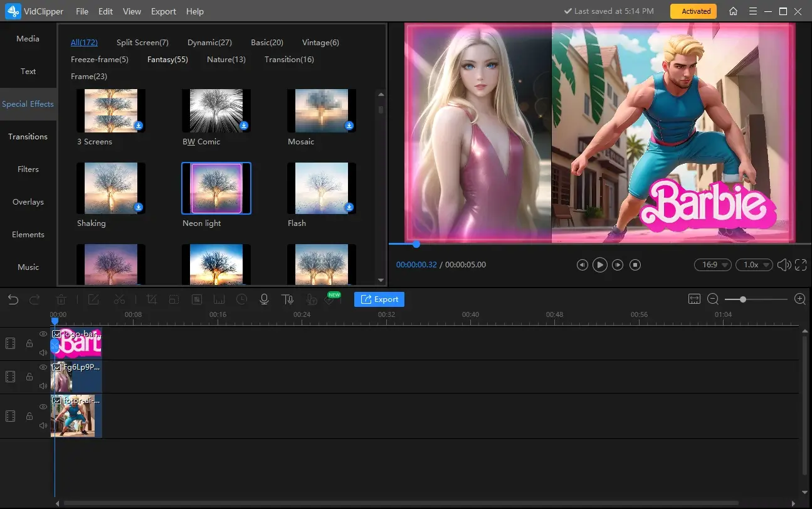Switch to the Filters sidebar tab
This screenshot has height=509, width=812.
tap(28, 169)
